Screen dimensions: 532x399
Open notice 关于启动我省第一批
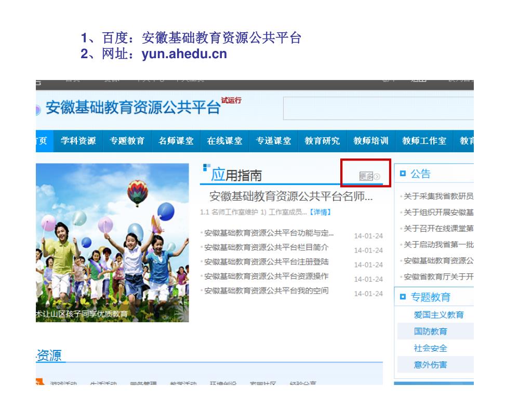[438, 245]
